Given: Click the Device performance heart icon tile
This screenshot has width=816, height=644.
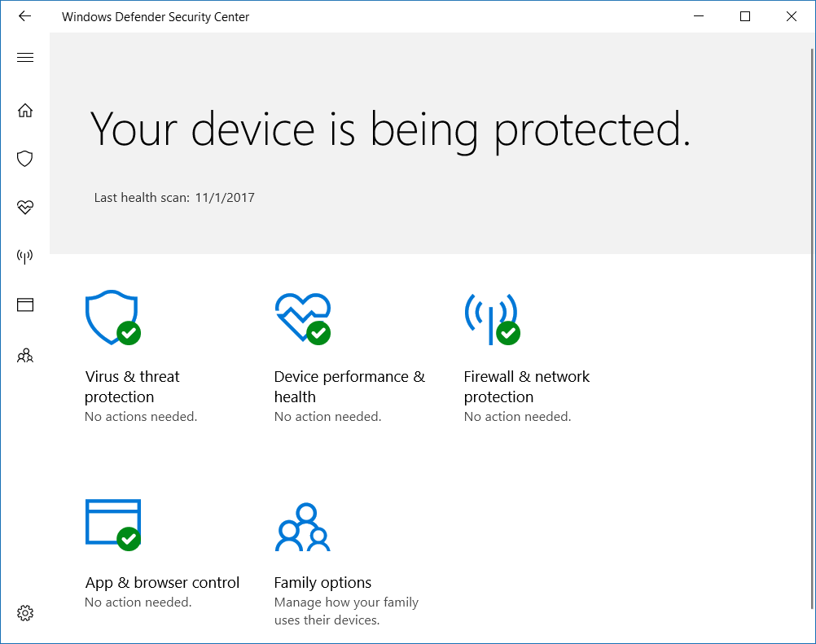Looking at the screenshot, I should (x=302, y=318).
